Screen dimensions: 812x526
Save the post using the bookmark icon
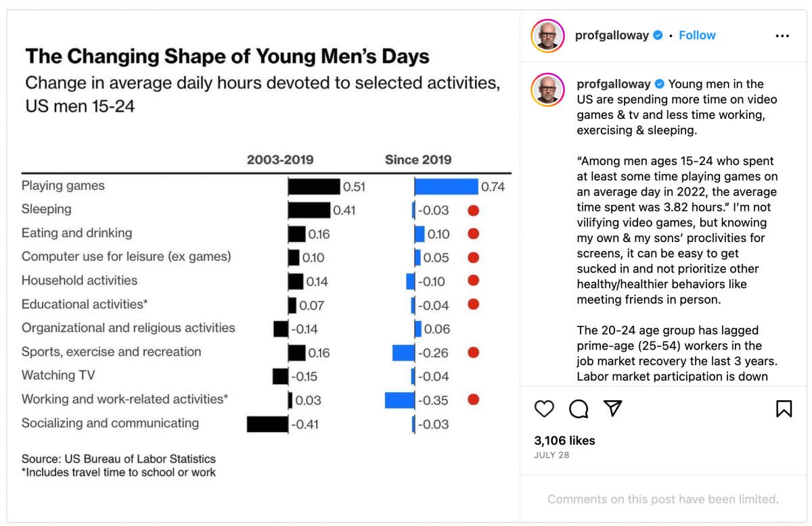tap(784, 408)
